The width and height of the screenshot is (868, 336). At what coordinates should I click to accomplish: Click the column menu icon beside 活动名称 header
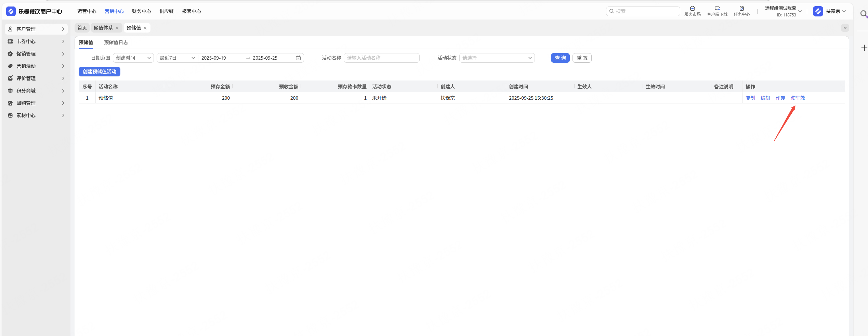(170, 86)
